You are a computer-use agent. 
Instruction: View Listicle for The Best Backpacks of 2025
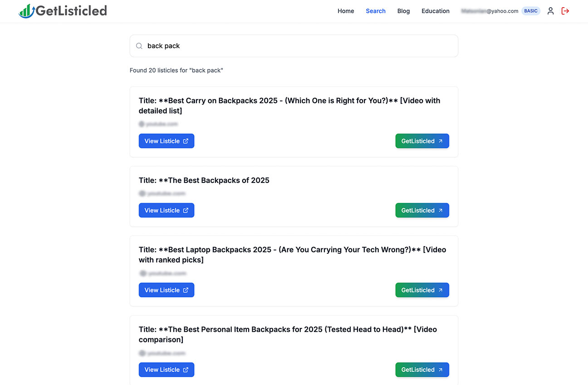click(167, 210)
